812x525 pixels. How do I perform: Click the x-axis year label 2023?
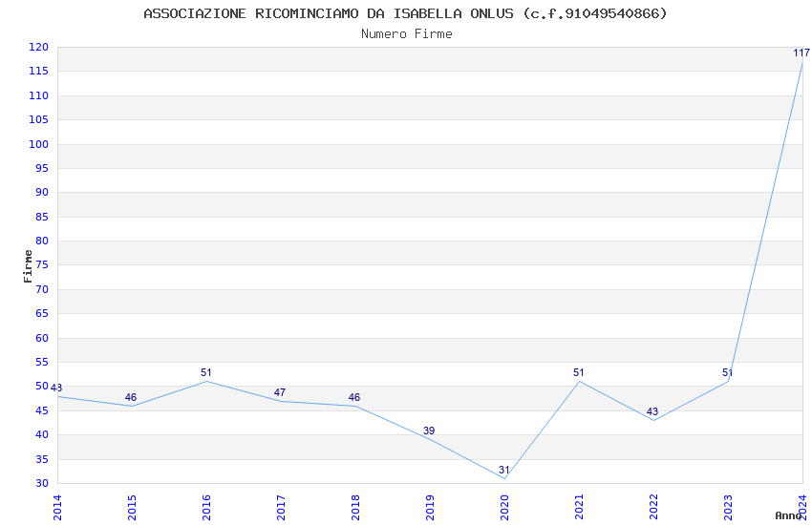click(729, 508)
